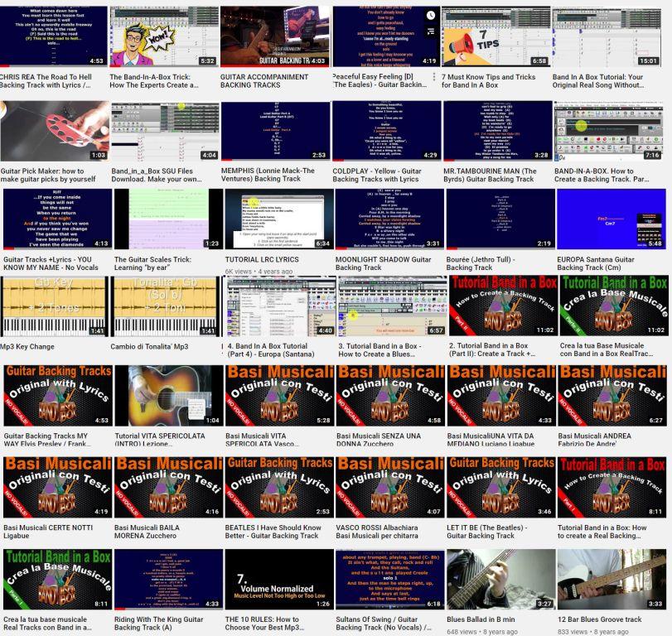The image size is (672, 636).
Task: Open 'MOONLIGHT SHADOW Guitar Backing Track' title
Action: 383,263
